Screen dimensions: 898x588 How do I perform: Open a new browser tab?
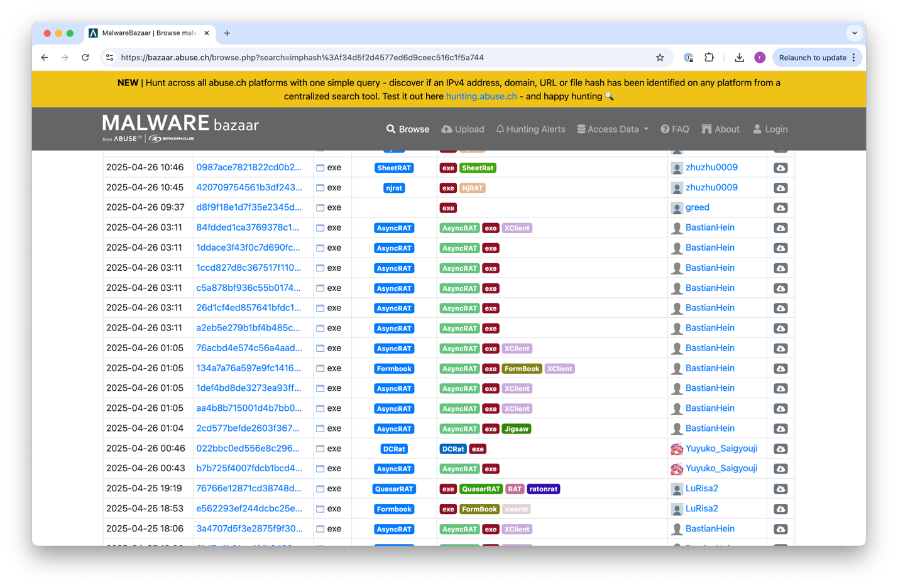pyautogui.click(x=227, y=33)
